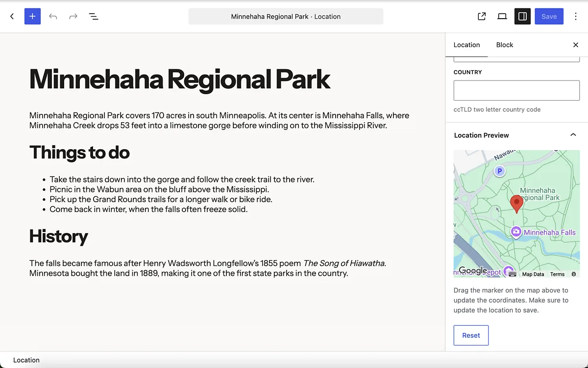Select the red marker on the map
The image size is (588, 368).
(x=516, y=204)
